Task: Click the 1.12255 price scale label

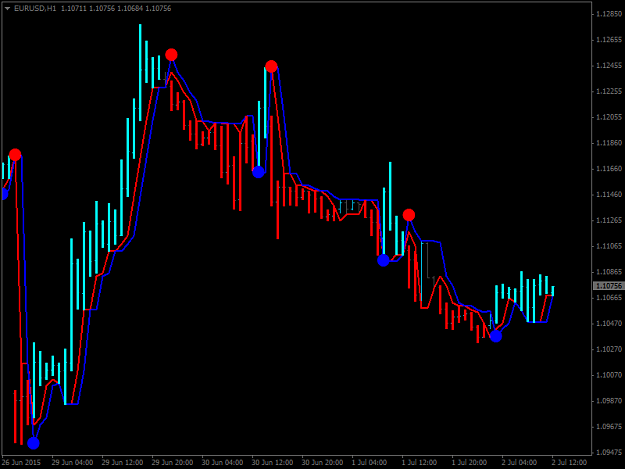Action: (x=609, y=92)
